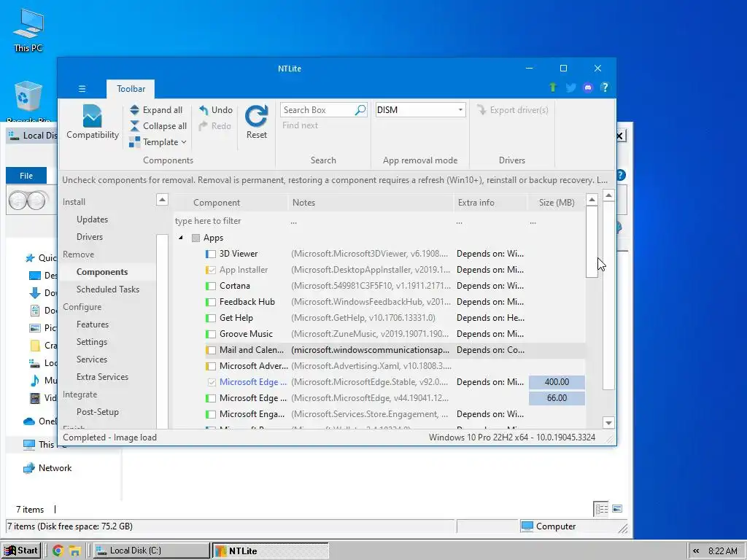
Task: Select the Recycle Bin desktop icon
Action: 28,101
